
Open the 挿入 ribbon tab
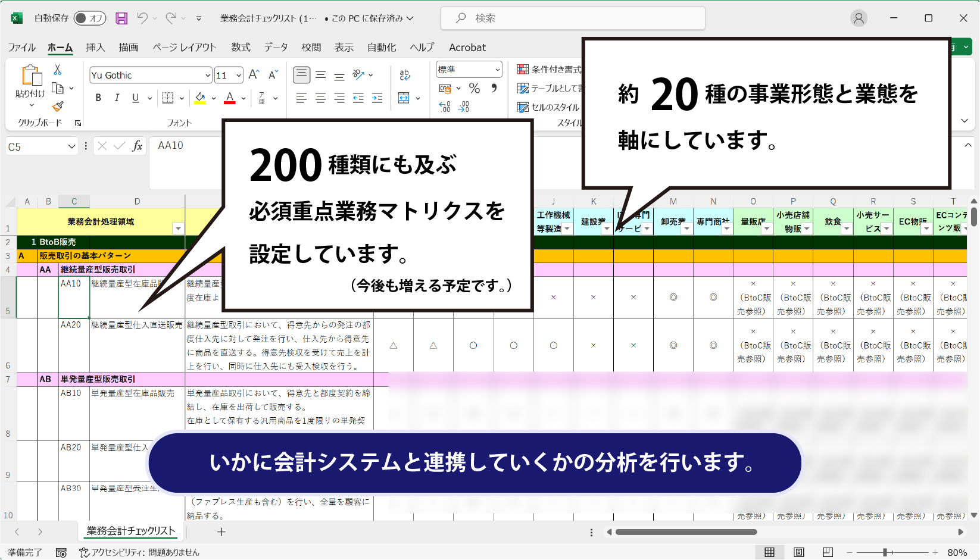(x=95, y=48)
